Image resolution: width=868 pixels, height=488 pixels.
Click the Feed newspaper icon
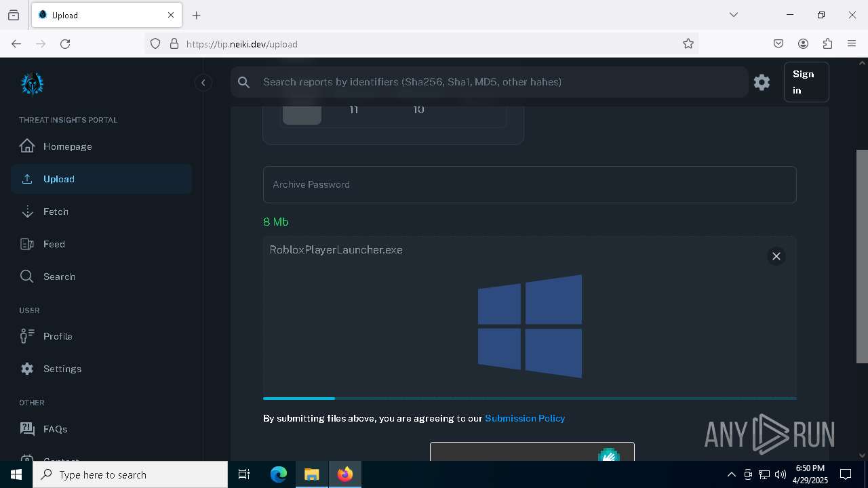click(27, 244)
